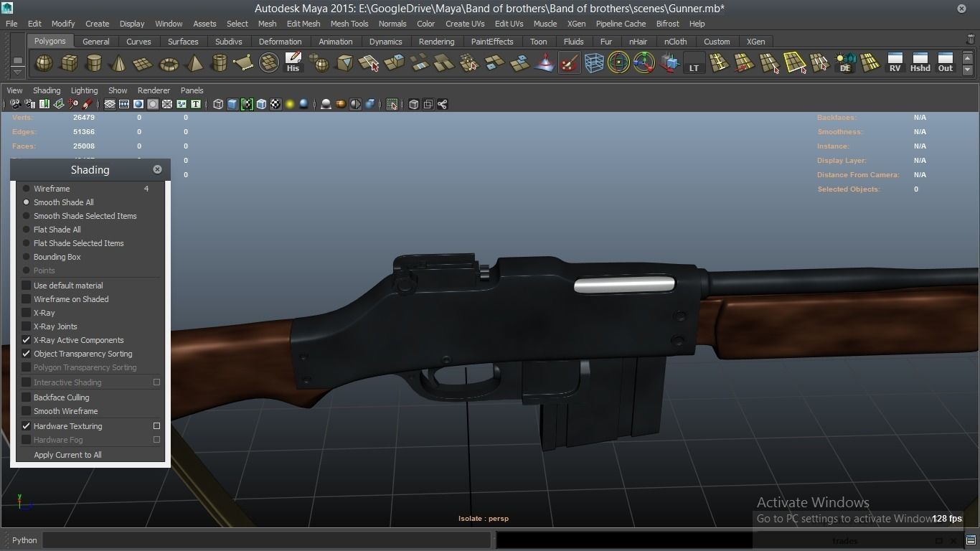Click the wireframe Lattice shelf icon

(594, 63)
